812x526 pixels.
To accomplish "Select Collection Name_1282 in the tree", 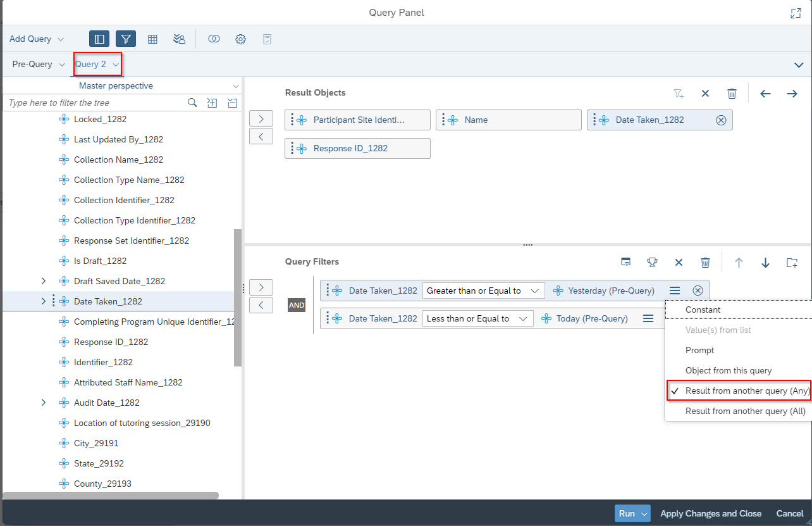I will point(118,160).
